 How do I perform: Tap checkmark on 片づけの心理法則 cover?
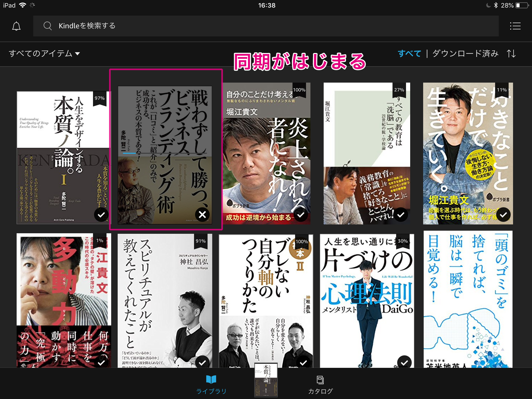(404, 362)
